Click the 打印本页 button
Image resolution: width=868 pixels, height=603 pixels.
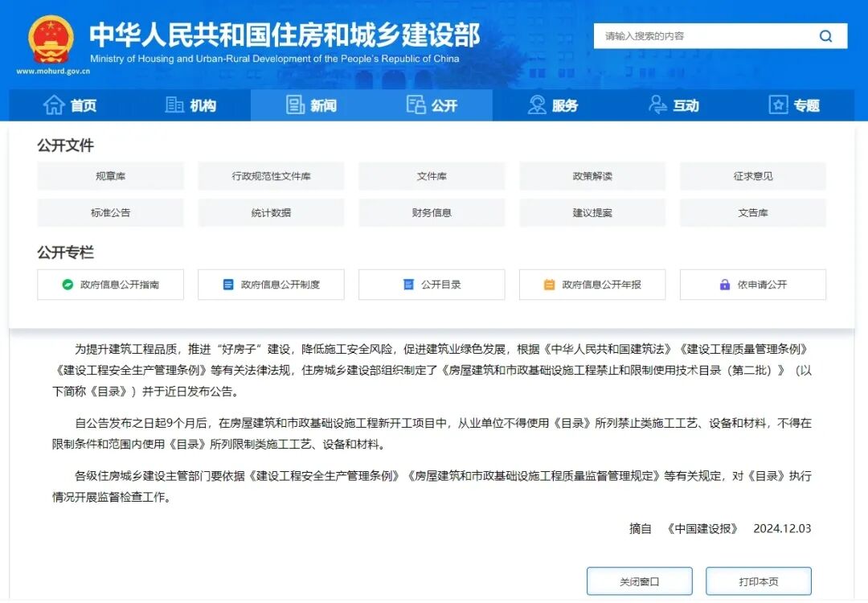tap(759, 581)
